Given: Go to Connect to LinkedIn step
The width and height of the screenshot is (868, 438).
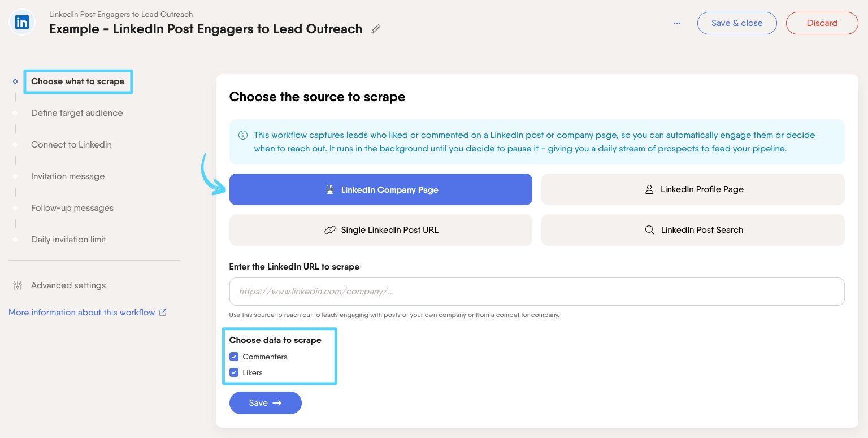Looking at the screenshot, I should (71, 145).
